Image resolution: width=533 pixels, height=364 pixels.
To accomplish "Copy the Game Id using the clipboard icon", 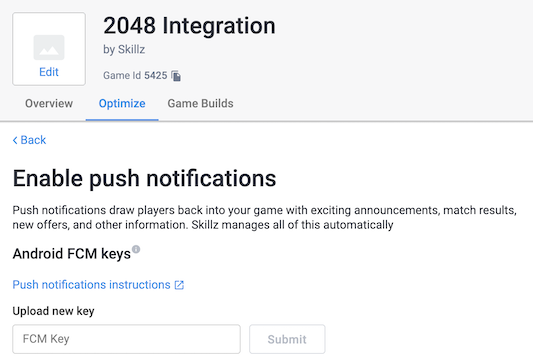I will coord(176,76).
